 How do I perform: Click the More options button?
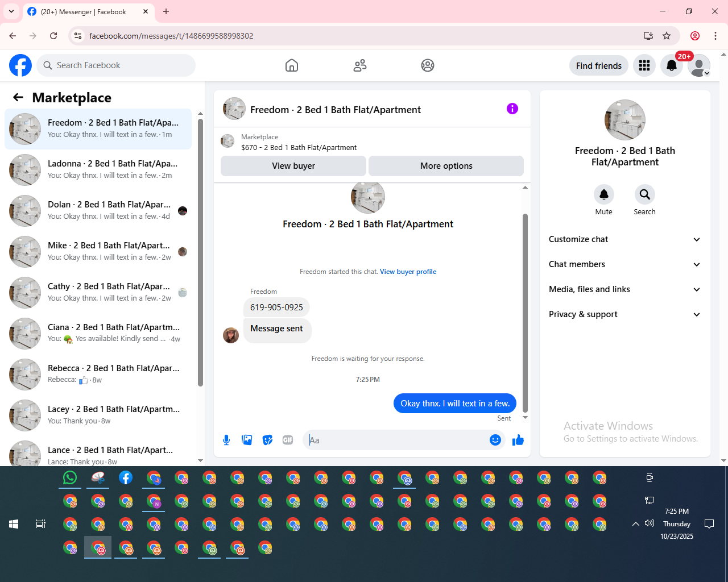[x=446, y=166]
